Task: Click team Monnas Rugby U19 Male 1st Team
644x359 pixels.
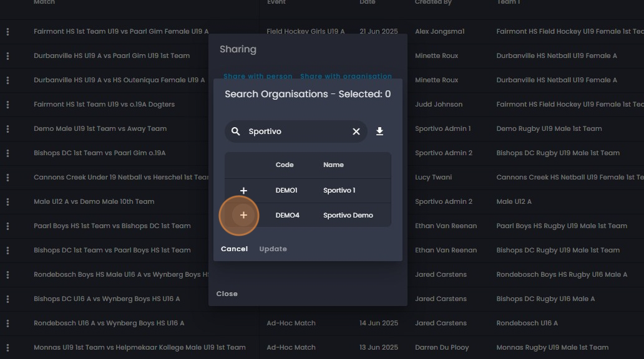Action: [x=552, y=348]
